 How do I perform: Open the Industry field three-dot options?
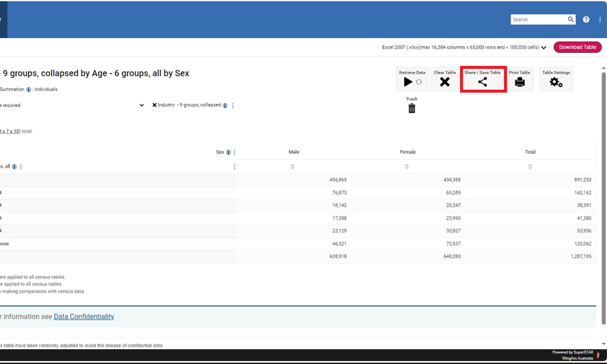click(x=233, y=106)
